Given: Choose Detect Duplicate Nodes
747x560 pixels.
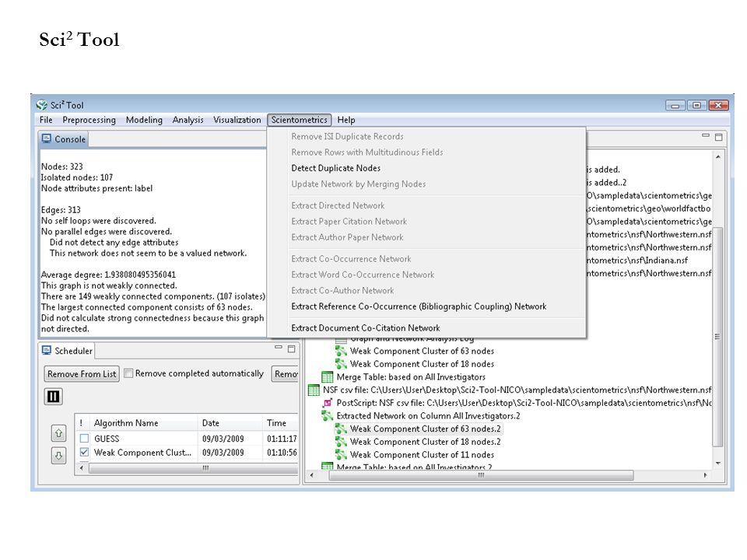Looking at the screenshot, I should coord(336,168).
